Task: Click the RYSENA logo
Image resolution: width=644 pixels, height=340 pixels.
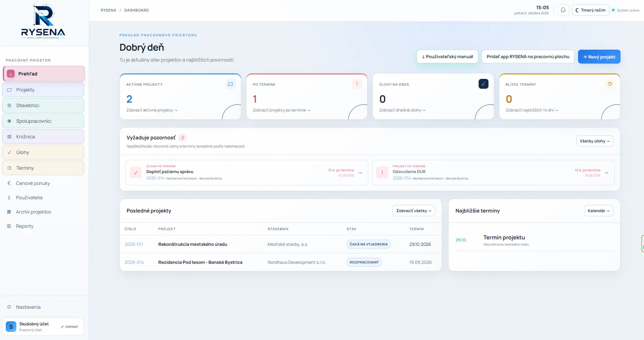Action: tap(43, 21)
